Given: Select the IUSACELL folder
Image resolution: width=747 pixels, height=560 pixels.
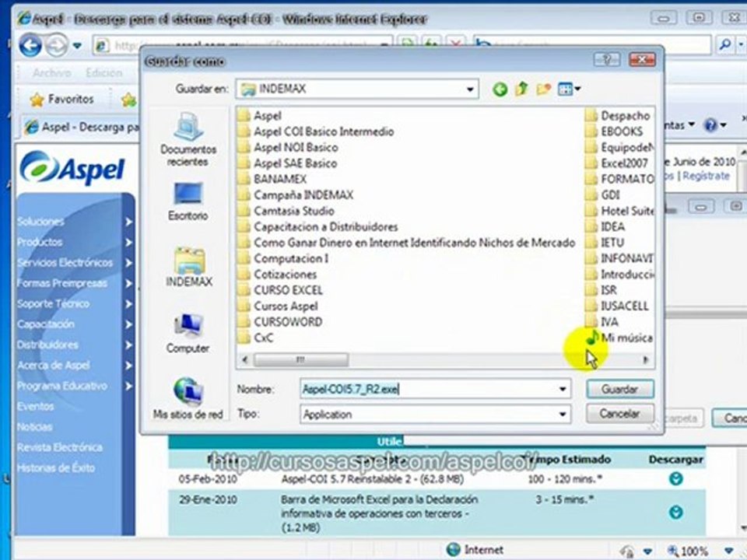Looking at the screenshot, I should (617, 306).
